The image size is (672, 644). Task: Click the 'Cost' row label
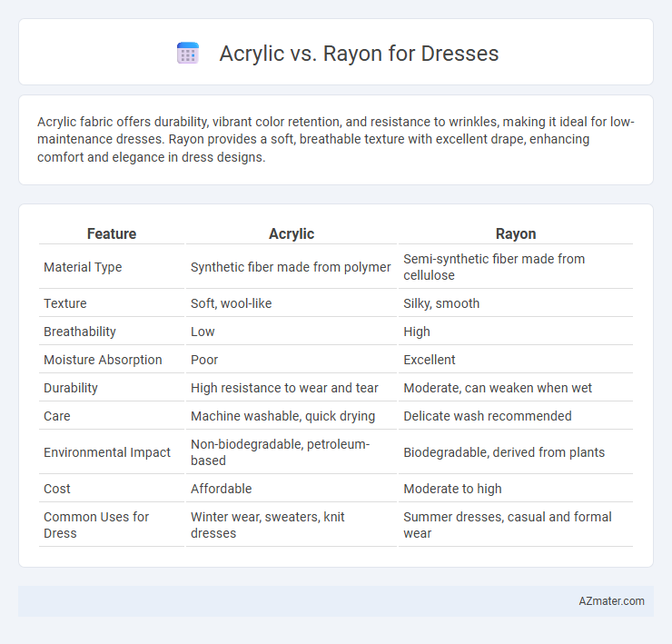point(57,489)
